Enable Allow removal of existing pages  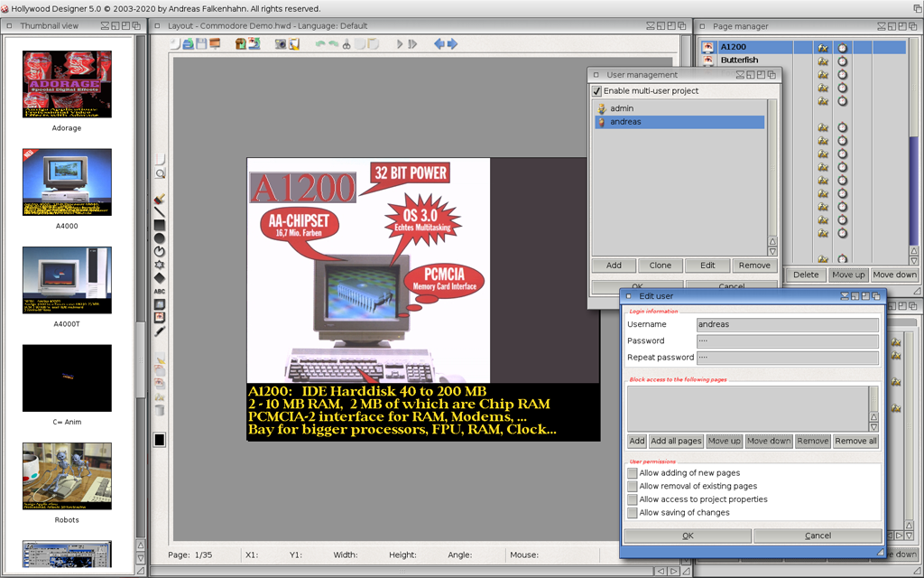coord(633,486)
